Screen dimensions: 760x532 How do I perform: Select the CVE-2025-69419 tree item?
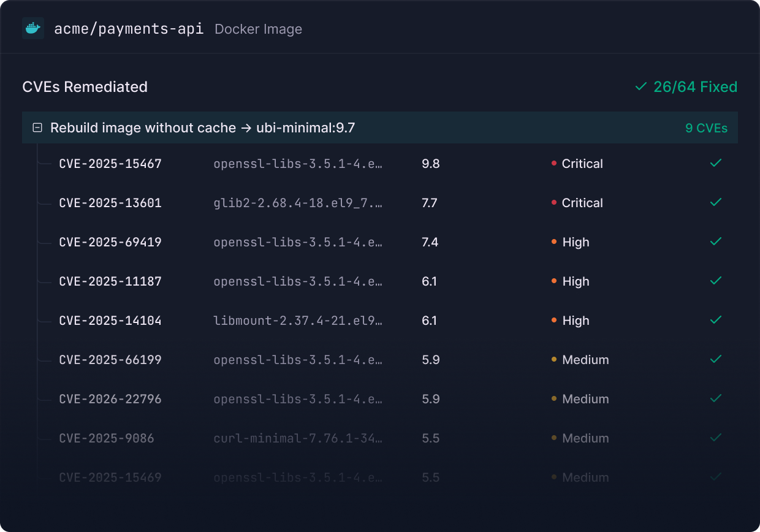pyautogui.click(x=110, y=242)
